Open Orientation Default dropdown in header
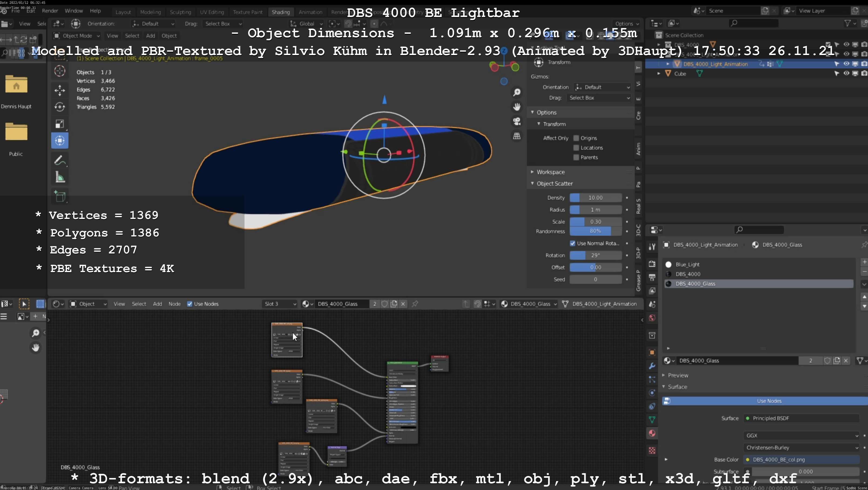The image size is (868, 490). [x=153, y=24]
